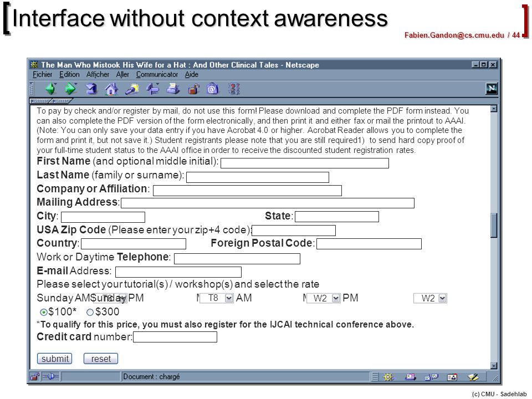Select the $300 rate radio button
The height and width of the screenshot is (399, 532).
tap(90, 312)
